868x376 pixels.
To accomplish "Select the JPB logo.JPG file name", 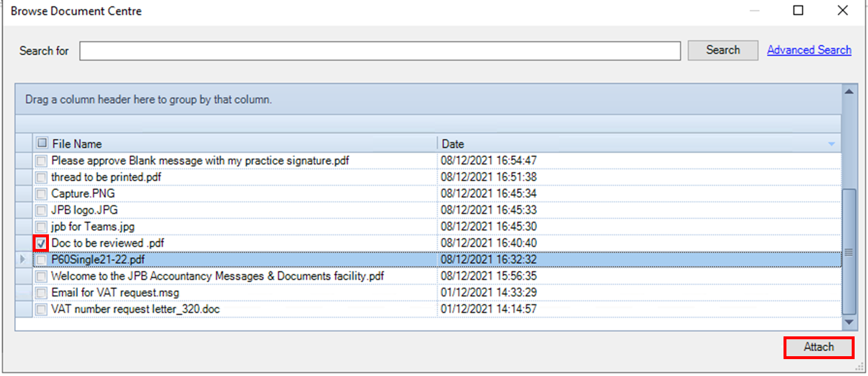I will pyautogui.click(x=85, y=210).
